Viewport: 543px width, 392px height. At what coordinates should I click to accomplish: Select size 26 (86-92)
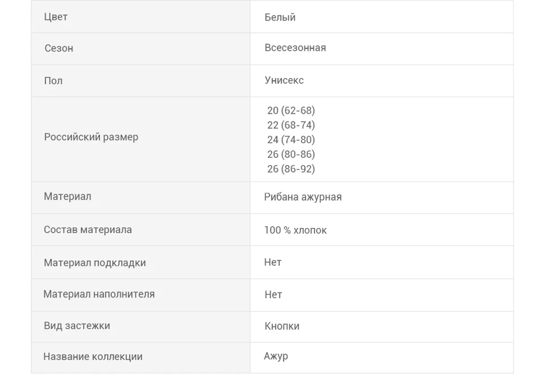tap(291, 169)
